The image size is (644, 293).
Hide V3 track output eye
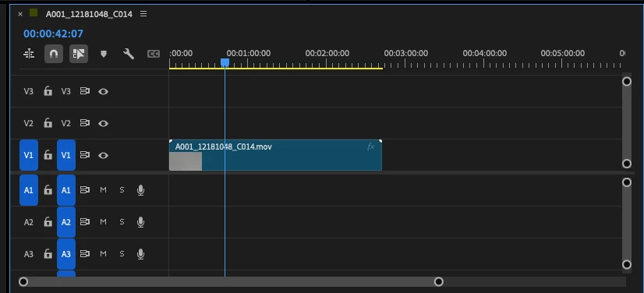[x=103, y=91]
